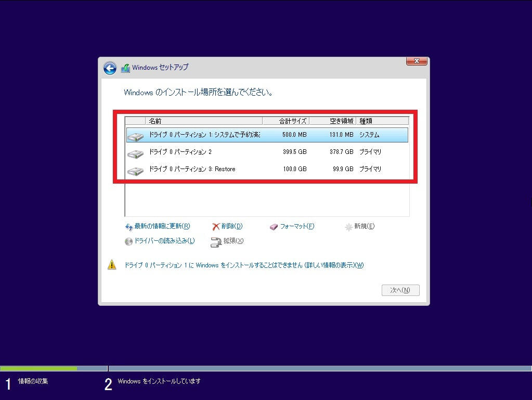Viewport: 532px width, 400px height.
Task: Click プライマリ type for Restore partition
Action: (370, 169)
